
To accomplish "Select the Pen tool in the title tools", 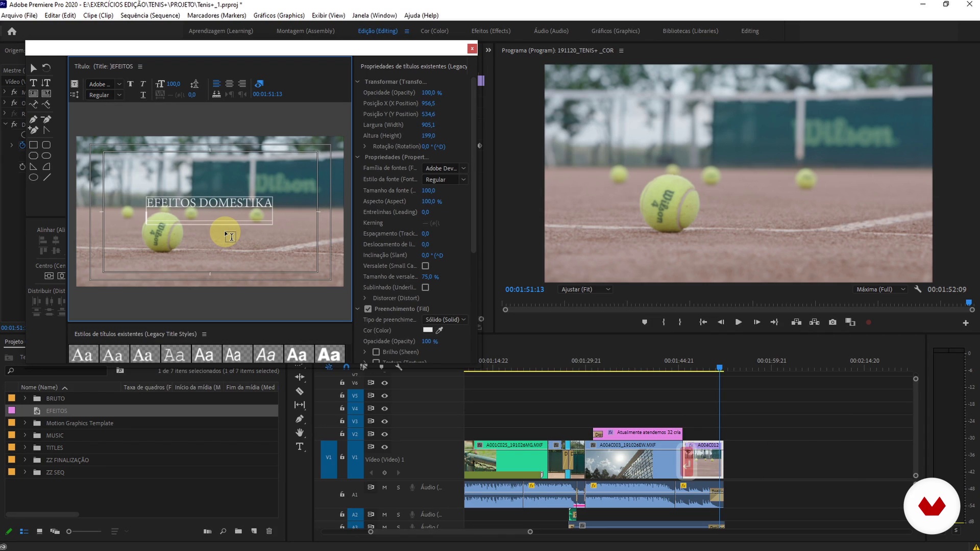I will pyautogui.click(x=33, y=119).
